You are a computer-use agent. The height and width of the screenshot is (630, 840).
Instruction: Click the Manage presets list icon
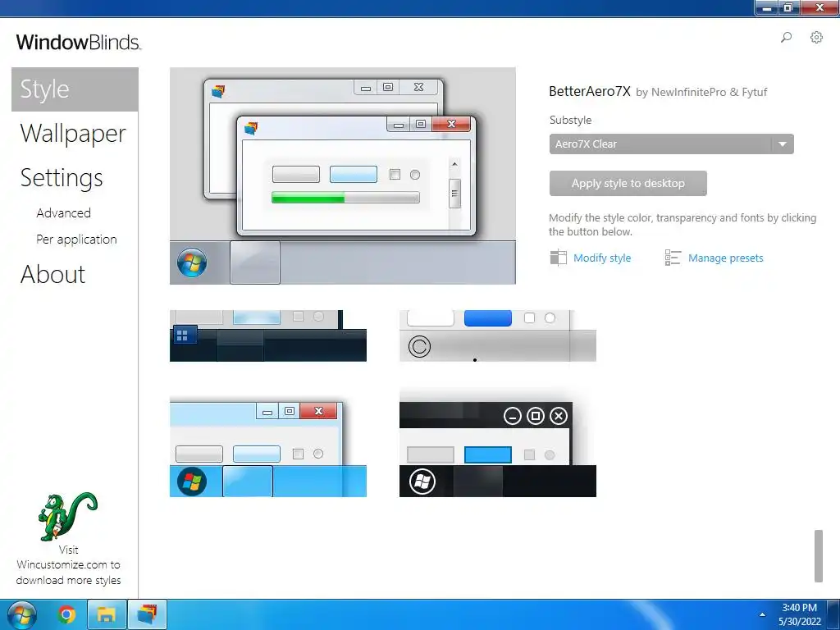(673, 258)
